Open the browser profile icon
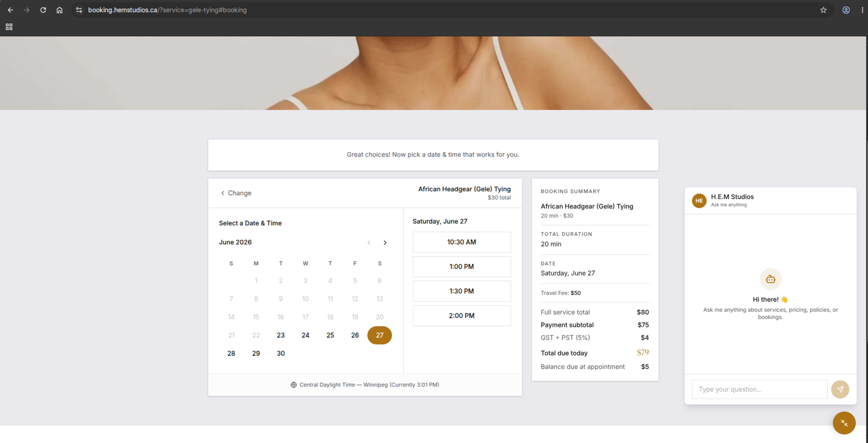Screen dimensions: 868x443 (846, 10)
